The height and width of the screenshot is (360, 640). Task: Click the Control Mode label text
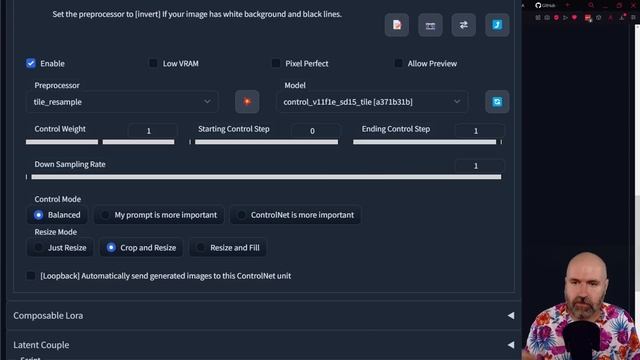(58, 199)
